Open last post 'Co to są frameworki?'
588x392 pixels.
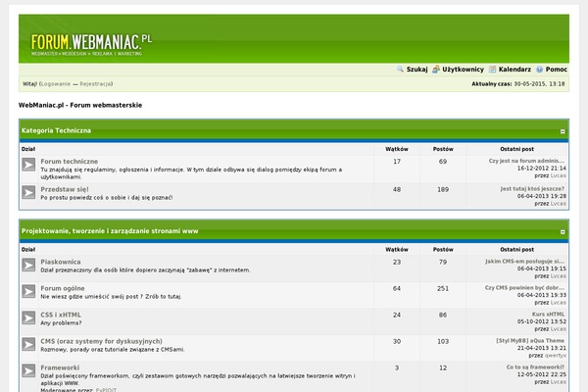tap(535, 367)
